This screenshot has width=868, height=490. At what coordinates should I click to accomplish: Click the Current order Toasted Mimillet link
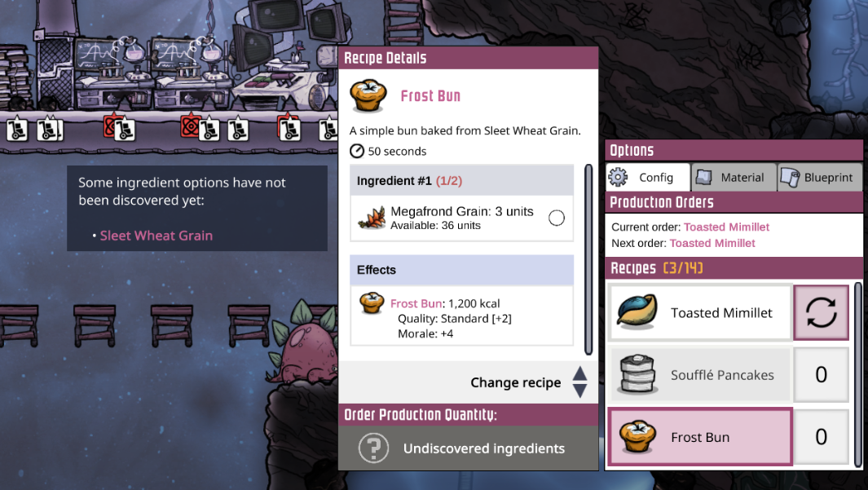pyautogui.click(x=726, y=227)
